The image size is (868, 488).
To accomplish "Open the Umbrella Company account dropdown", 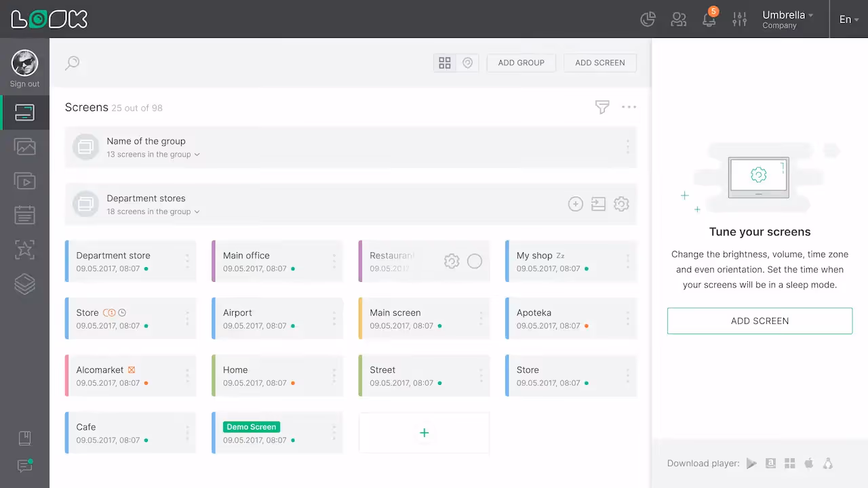I will (x=787, y=19).
